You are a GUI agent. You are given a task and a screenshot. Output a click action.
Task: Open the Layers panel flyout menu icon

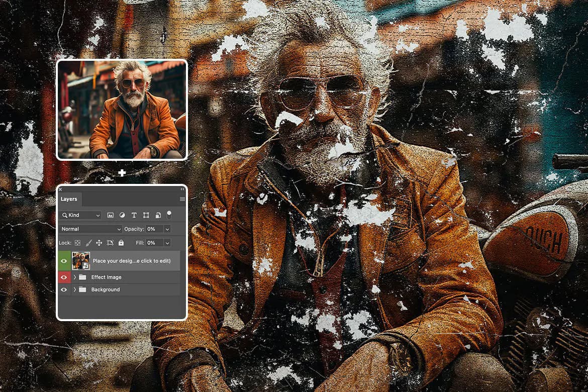click(x=182, y=199)
